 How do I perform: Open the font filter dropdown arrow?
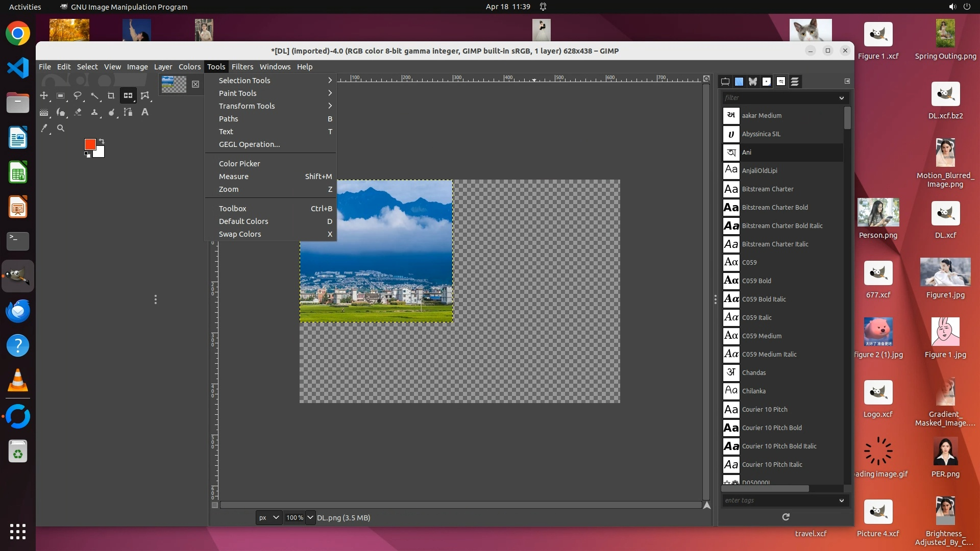pos(842,97)
